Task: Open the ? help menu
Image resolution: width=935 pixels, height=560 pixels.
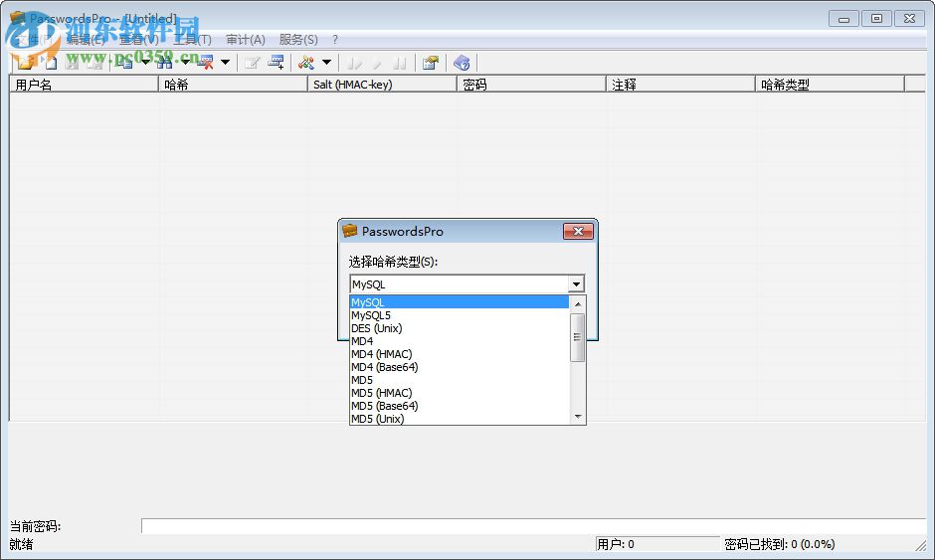Action: [335, 40]
